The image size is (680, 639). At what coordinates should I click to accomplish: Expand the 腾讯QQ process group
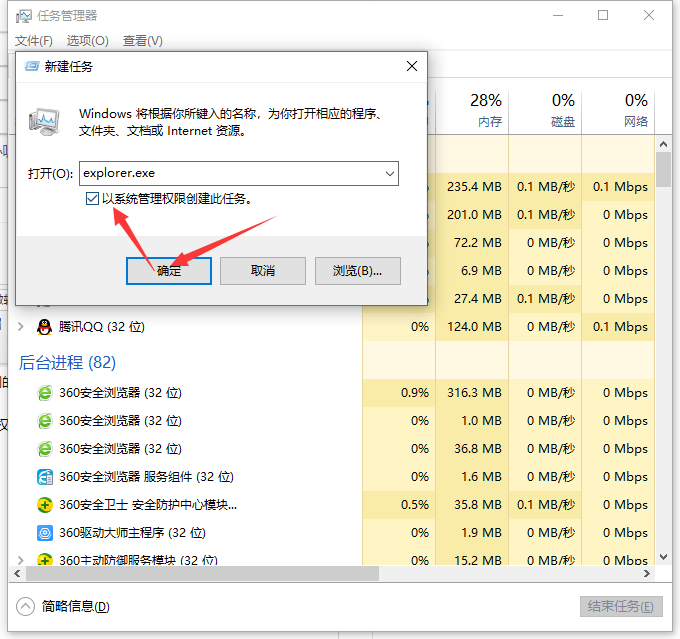21,327
